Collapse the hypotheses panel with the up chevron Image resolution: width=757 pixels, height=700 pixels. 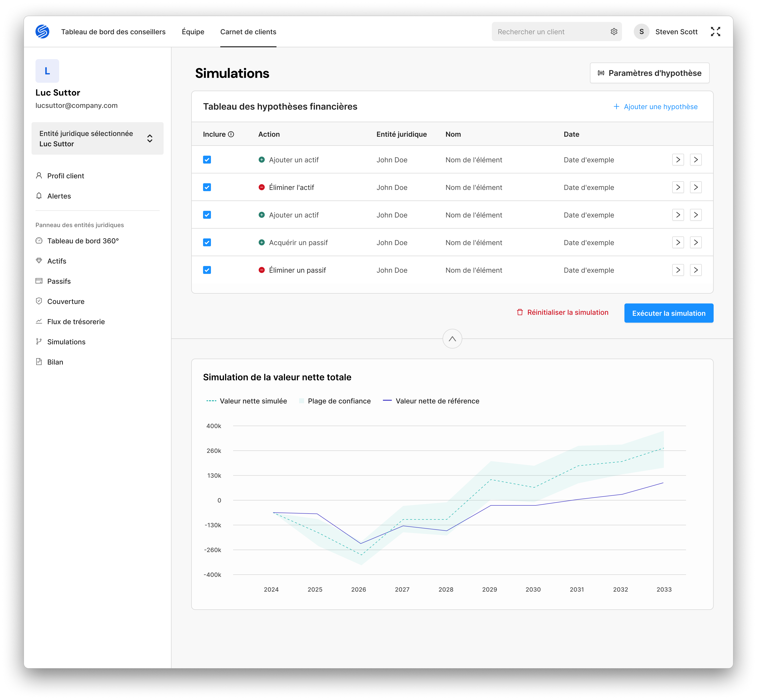(x=452, y=339)
